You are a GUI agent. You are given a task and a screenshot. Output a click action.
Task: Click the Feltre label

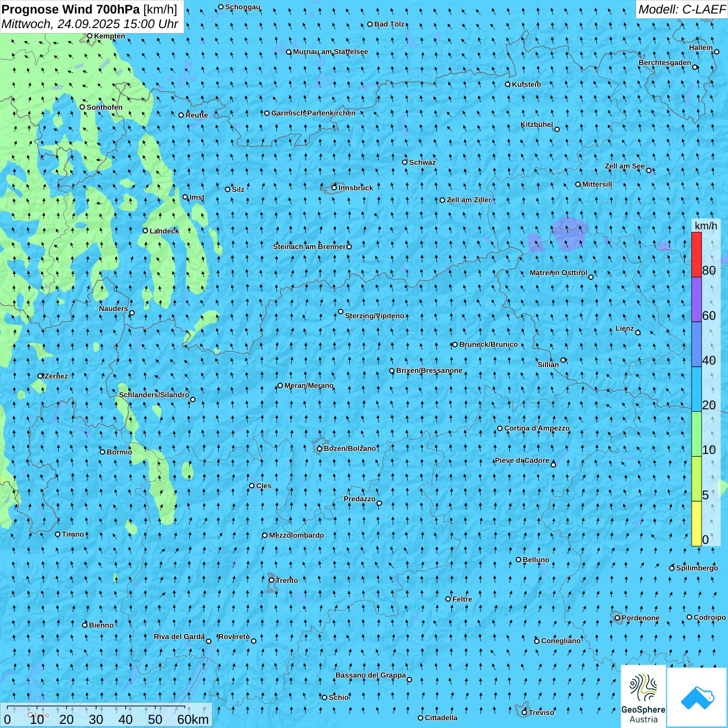pos(462,599)
